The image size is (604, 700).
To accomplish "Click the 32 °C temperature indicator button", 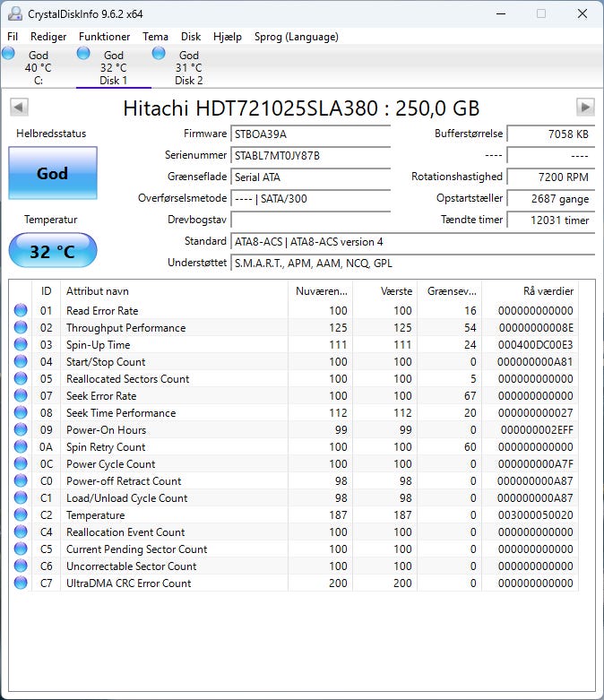I will pos(52,251).
